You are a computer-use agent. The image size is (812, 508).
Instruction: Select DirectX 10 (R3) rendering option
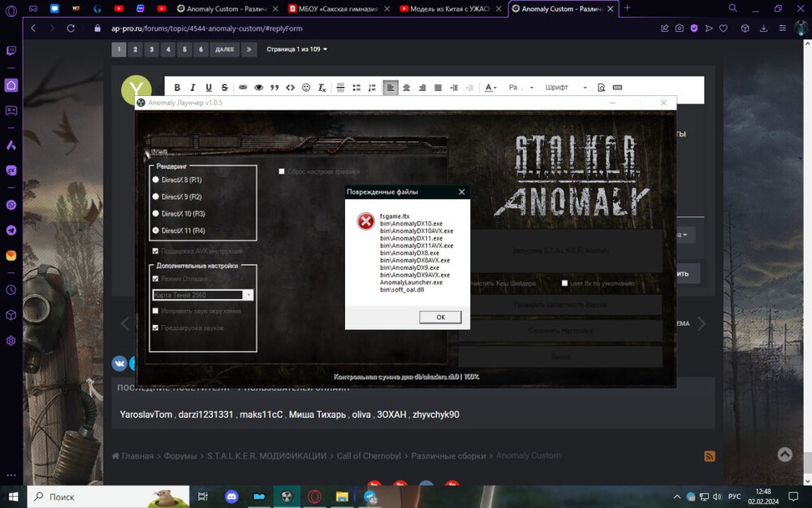(x=156, y=214)
